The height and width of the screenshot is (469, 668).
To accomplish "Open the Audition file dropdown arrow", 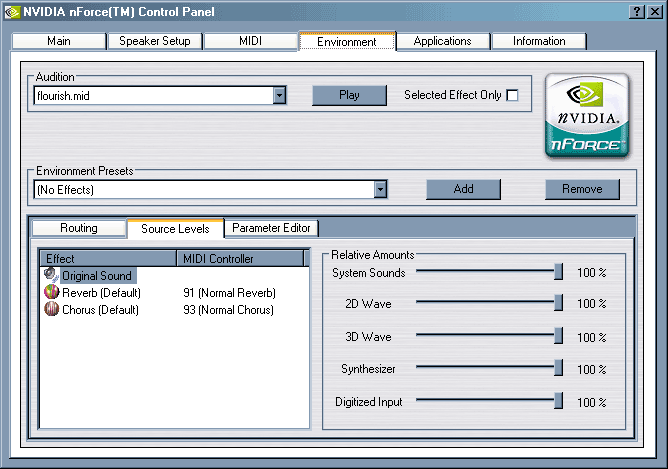I will point(279,95).
